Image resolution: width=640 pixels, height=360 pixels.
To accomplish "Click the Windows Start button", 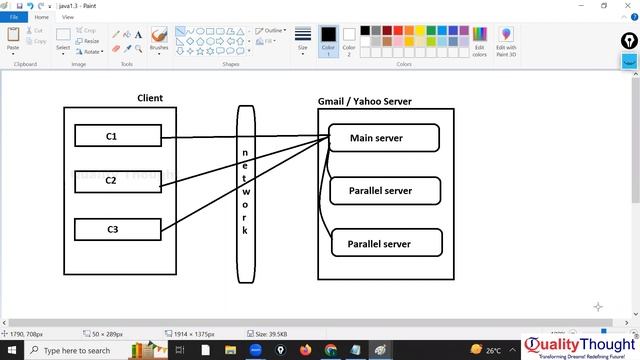I will point(12,350).
